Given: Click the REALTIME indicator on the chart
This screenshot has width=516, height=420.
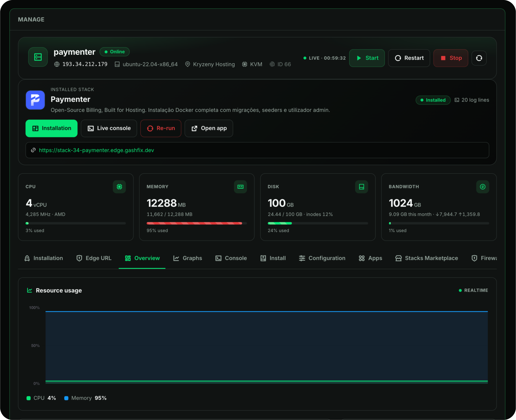Looking at the screenshot, I should point(473,290).
